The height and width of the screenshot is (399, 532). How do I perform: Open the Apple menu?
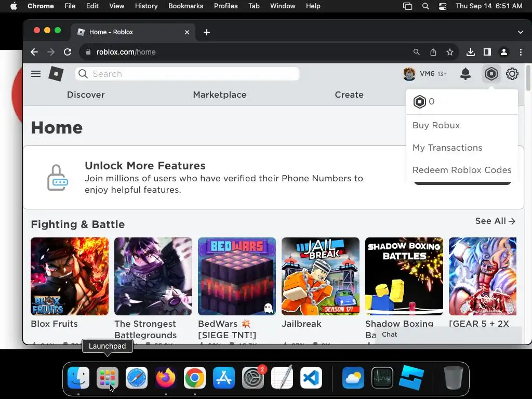click(14, 6)
